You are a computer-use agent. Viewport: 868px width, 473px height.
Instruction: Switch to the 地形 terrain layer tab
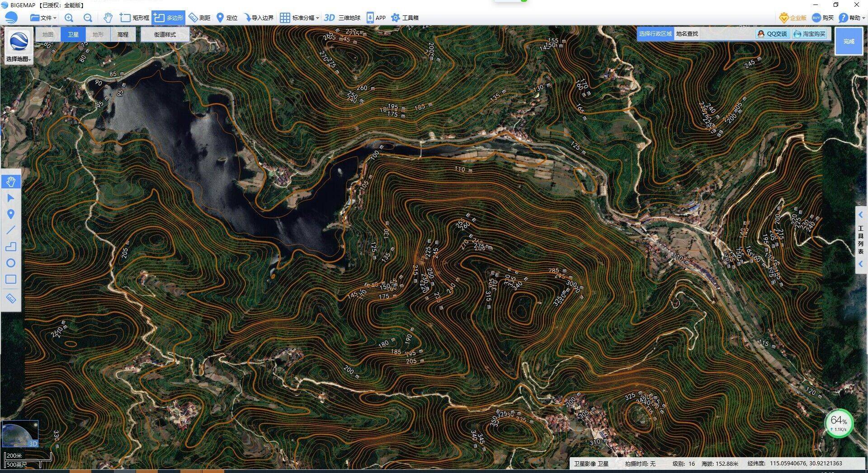[x=98, y=34]
